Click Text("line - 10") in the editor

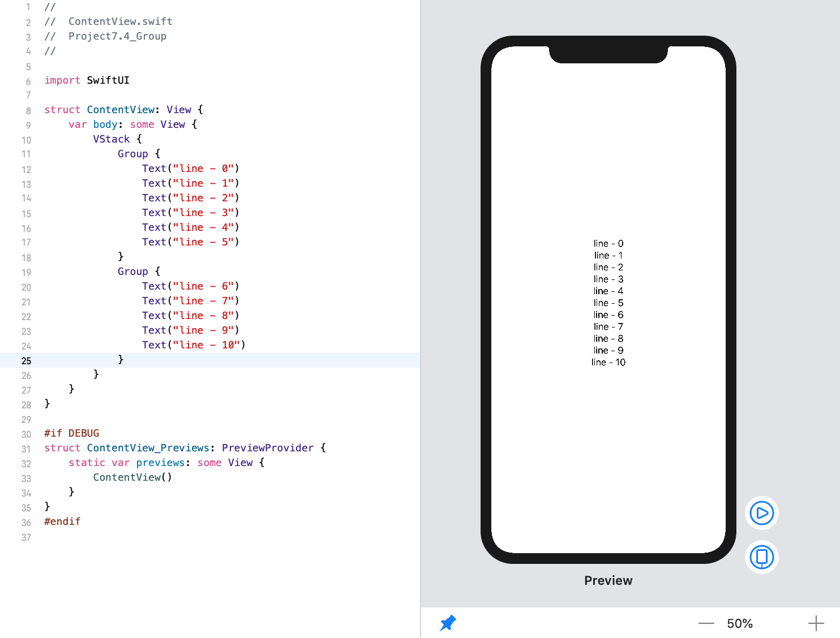[194, 345]
